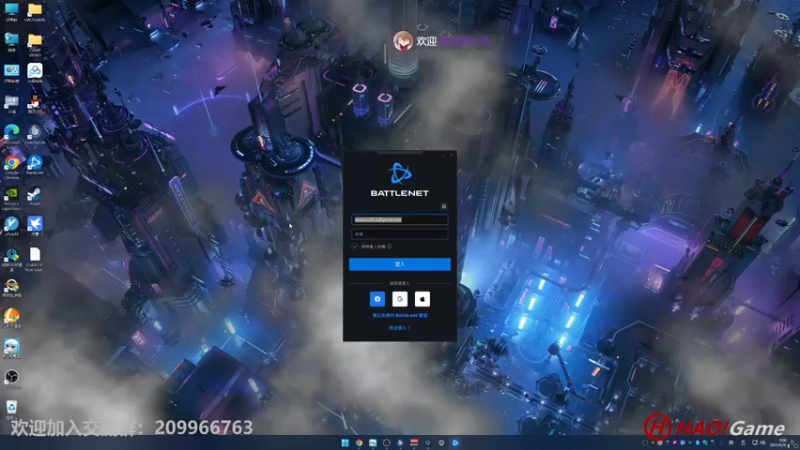Launch Microsoft Edge from desktop
This screenshot has width=800, height=450.
11,134
